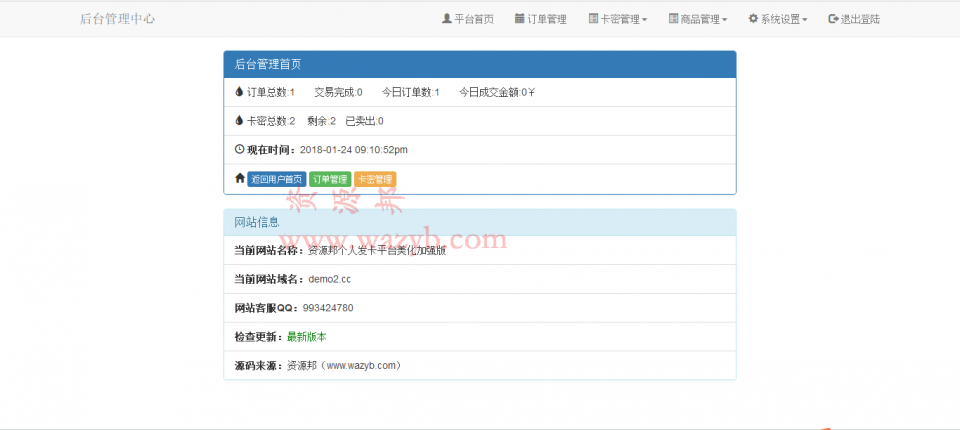This screenshot has height=430, width=960.
Task: Click the gear icon beside 系统设置
Action: (753, 18)
